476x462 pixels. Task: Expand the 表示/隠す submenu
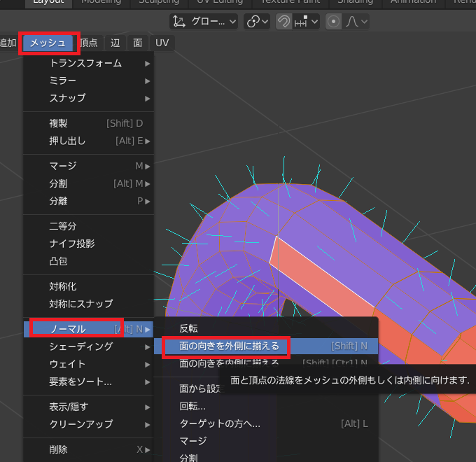(89, 407)
